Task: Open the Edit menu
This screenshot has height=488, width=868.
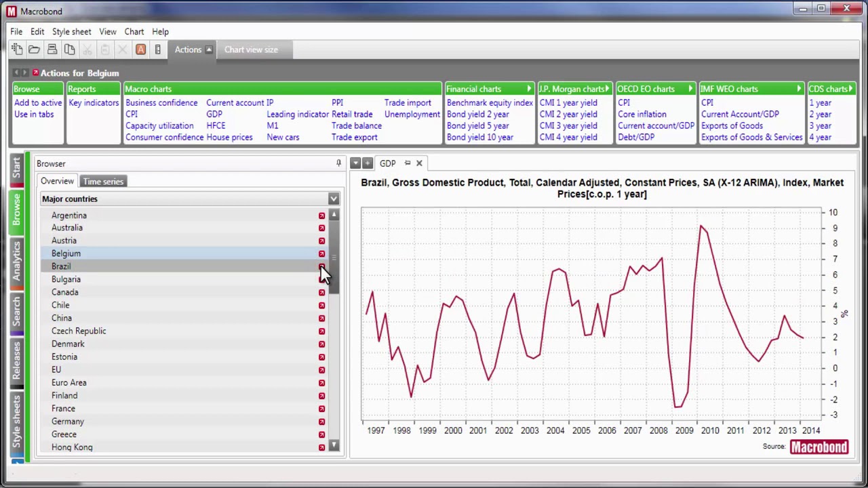Action: (37, 32)
